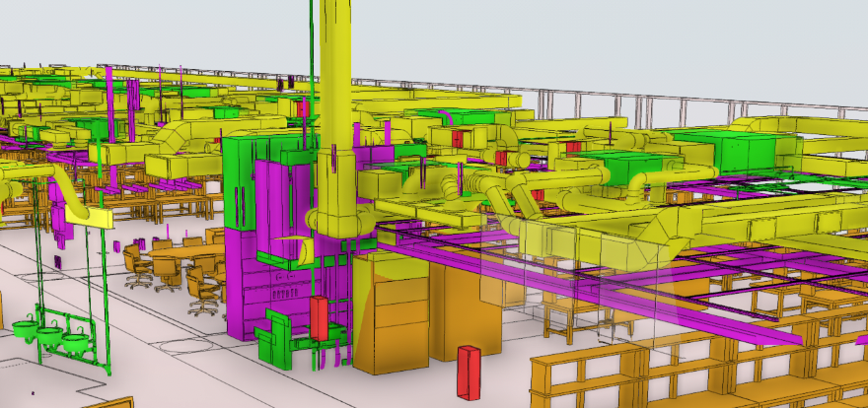868x408 pixels.
Task: Click the small red box near the ceiling
Action: tap(302, 107)
